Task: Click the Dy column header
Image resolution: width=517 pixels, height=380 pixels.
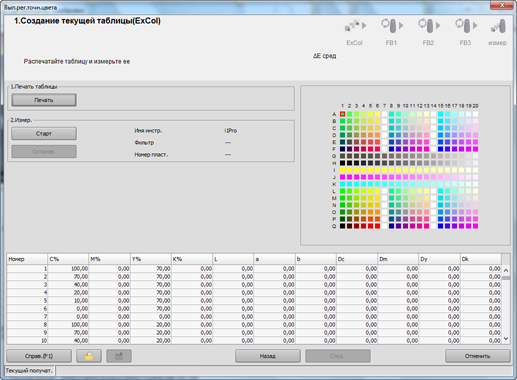Action: coord(440,259)
